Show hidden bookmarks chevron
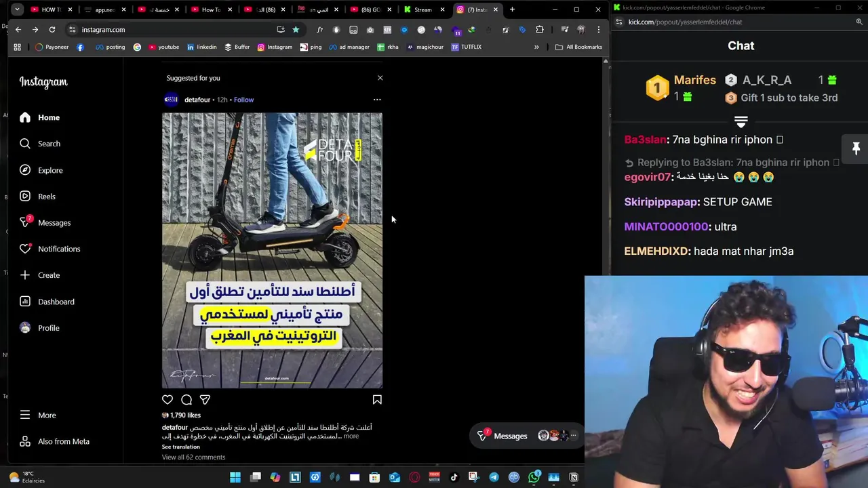 click(536, 47)
